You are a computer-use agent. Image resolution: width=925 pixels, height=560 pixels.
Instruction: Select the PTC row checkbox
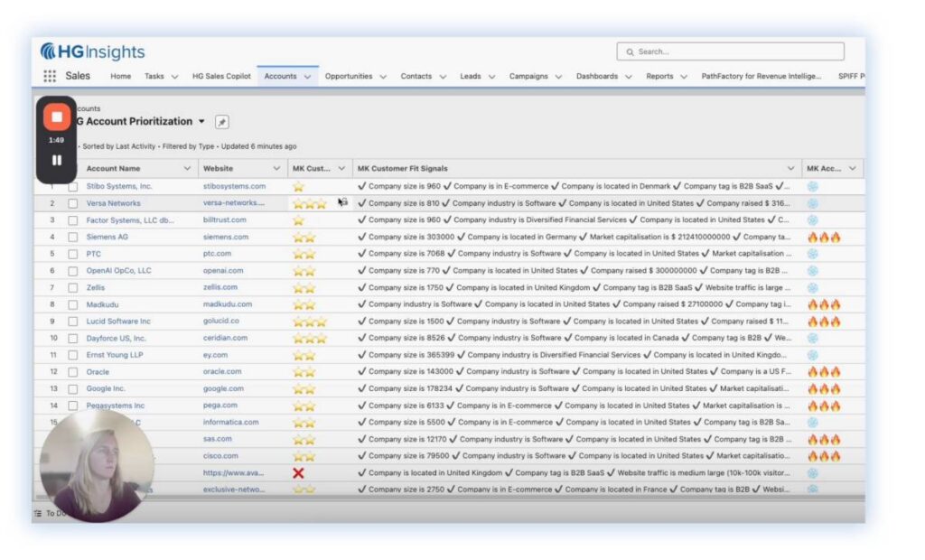click(x=72, y=254)
